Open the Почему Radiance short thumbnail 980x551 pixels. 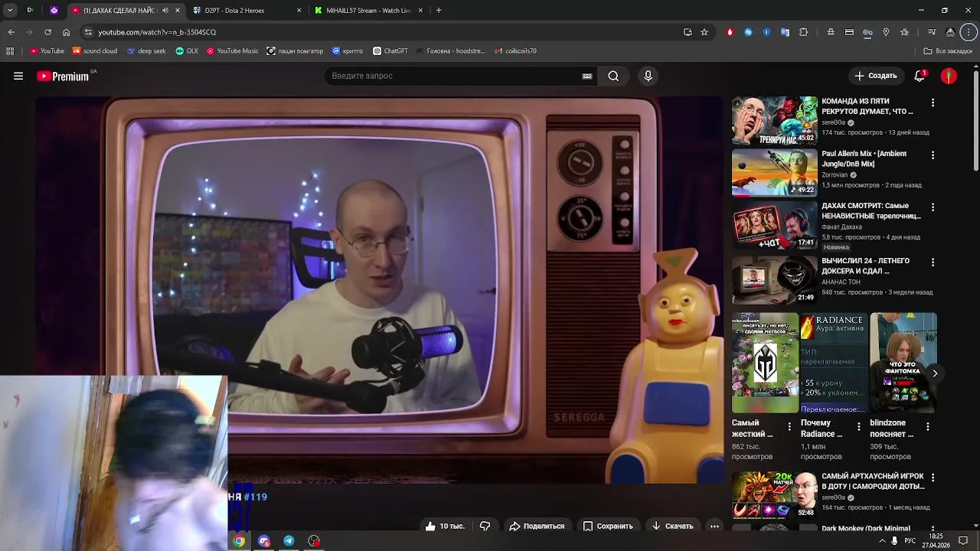[x=834, y=363]
